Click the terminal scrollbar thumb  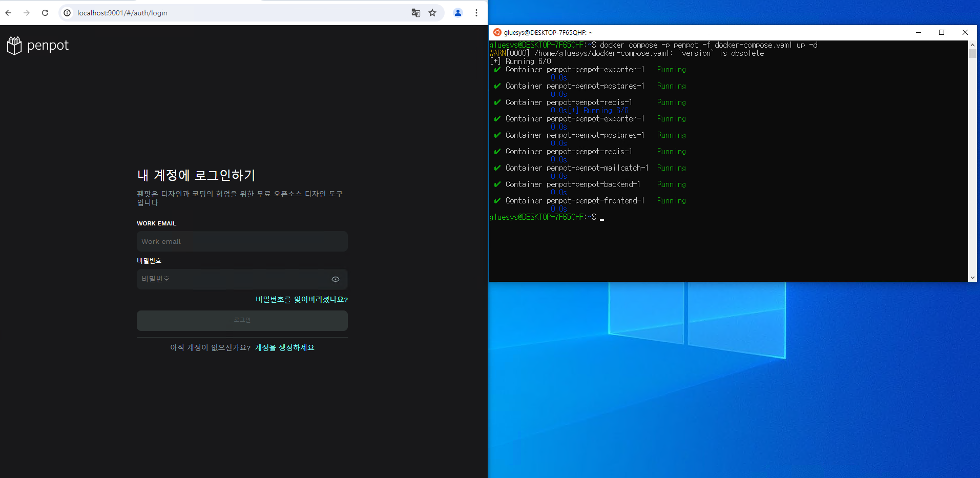point(972,53)
